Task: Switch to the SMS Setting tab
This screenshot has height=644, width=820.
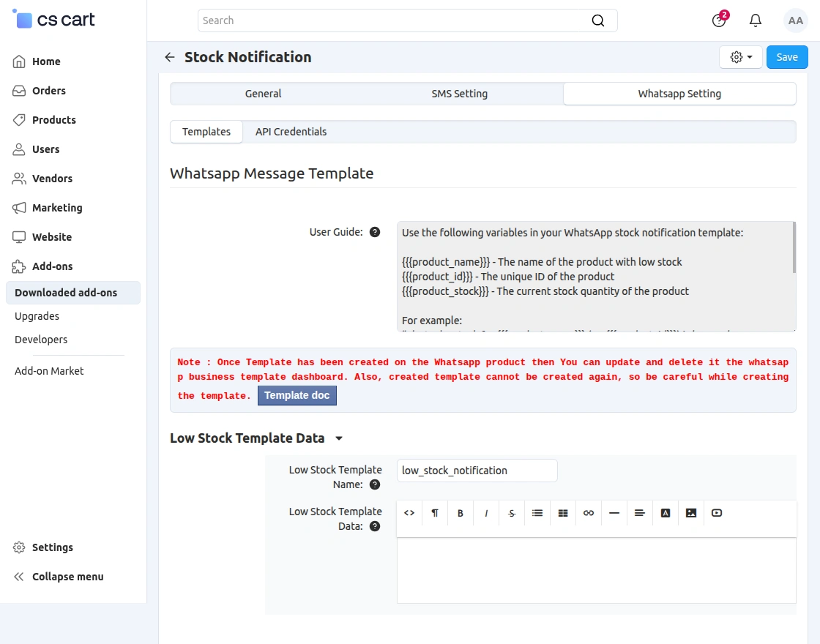Action: [459, 94]
